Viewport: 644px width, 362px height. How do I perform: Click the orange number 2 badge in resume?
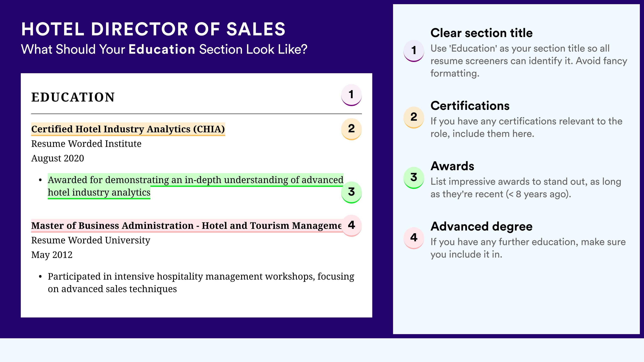coord(351,129)
